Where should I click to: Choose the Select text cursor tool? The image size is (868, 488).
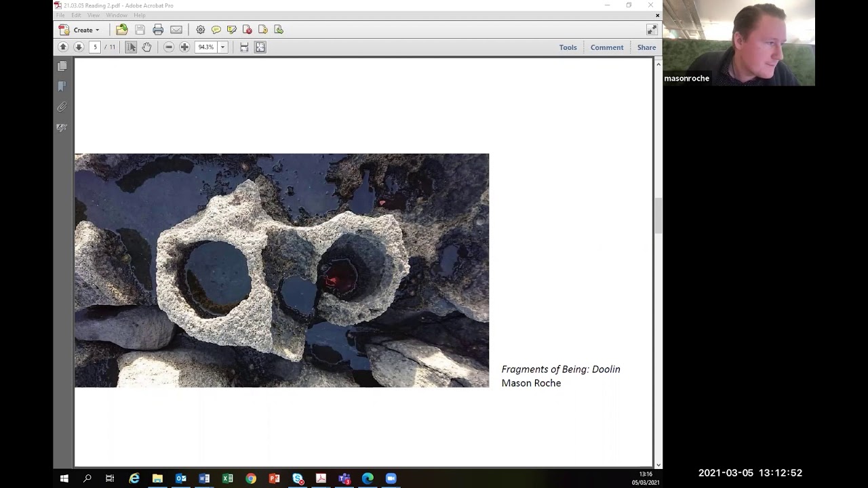pyautogui.click(x=131, y=47)
